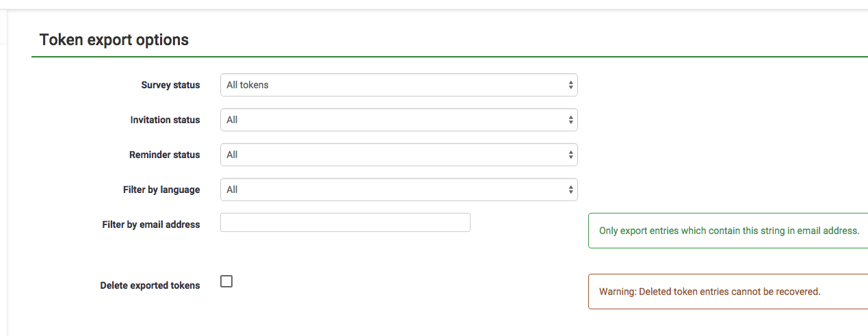Focus the Filter by email address field
The height and width of the screenshot is (336, 868).
point(345,222)
